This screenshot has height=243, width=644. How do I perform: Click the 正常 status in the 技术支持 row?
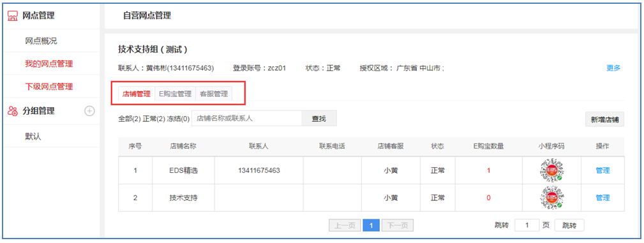coord(437,198)
